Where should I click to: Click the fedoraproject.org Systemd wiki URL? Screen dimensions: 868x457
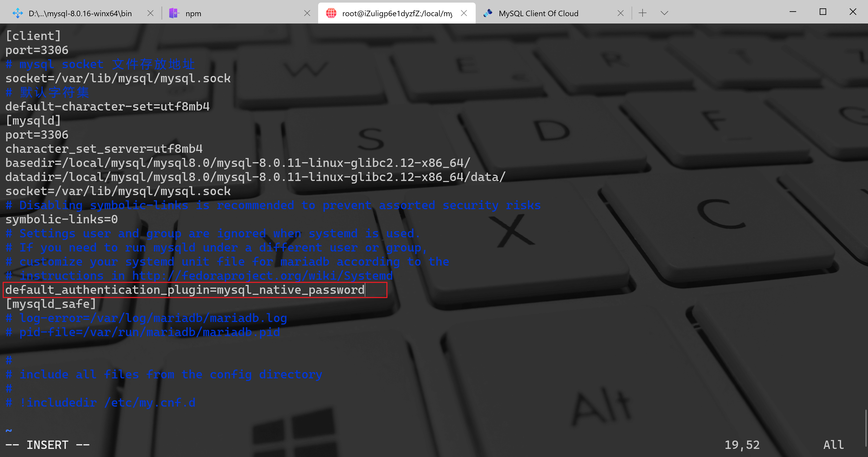pyautogui.click(x=262, y=276)
